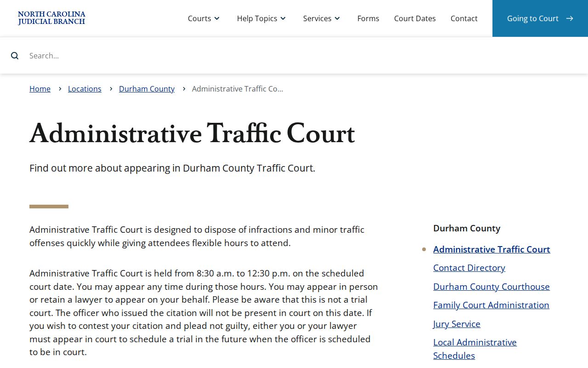Click the 'Find out more about appearing' subtitle
Viewport: 588px width, 368px height.
tap(172, 168)
